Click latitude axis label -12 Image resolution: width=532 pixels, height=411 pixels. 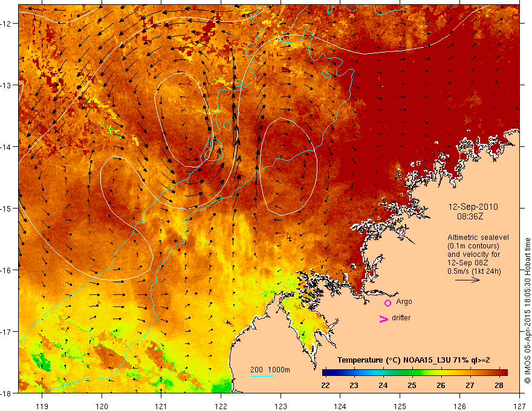6,24
